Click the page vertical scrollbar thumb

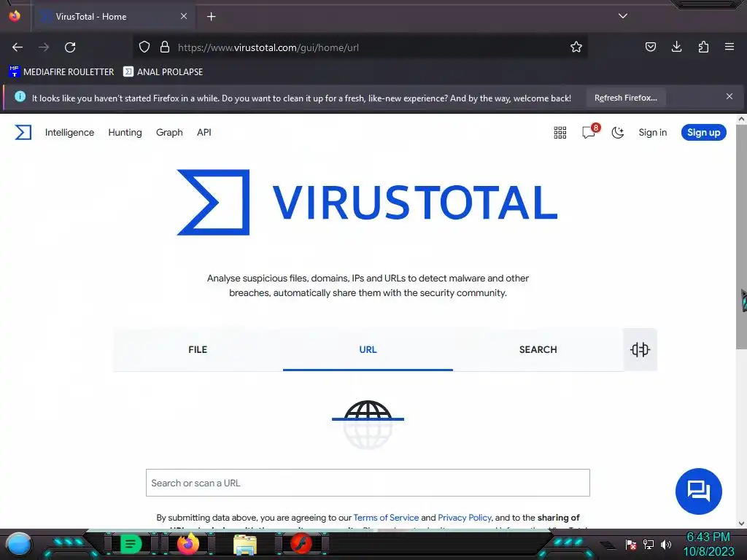741,237
